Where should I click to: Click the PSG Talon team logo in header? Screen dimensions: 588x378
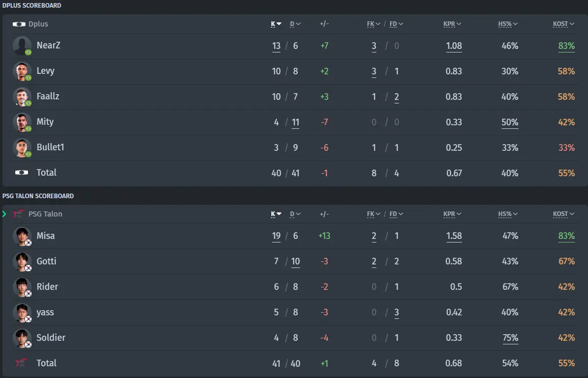19,214
